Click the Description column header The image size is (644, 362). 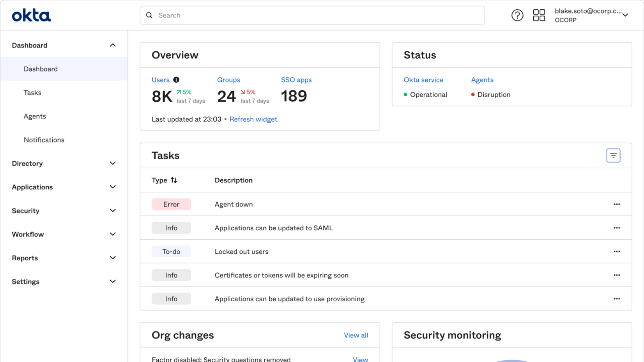click(233, 180)
